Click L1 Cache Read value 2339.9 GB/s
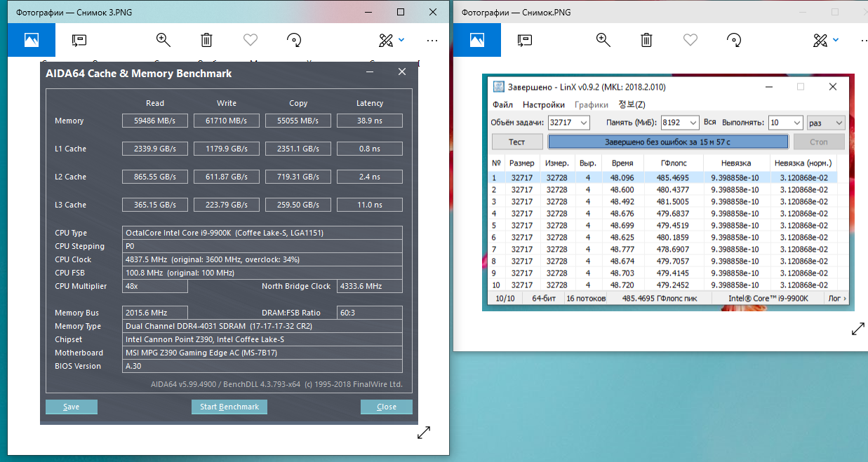This screenshot has width=868, height=462. click(x=154, y=149)
